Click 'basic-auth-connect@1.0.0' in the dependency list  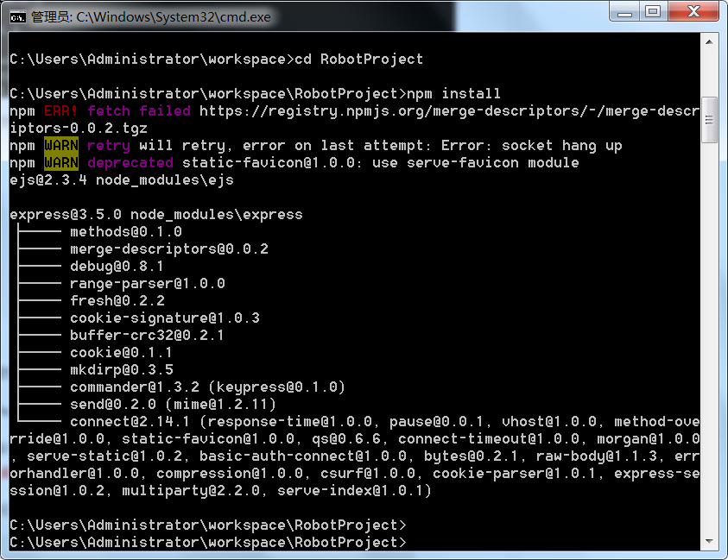point(303,456)
